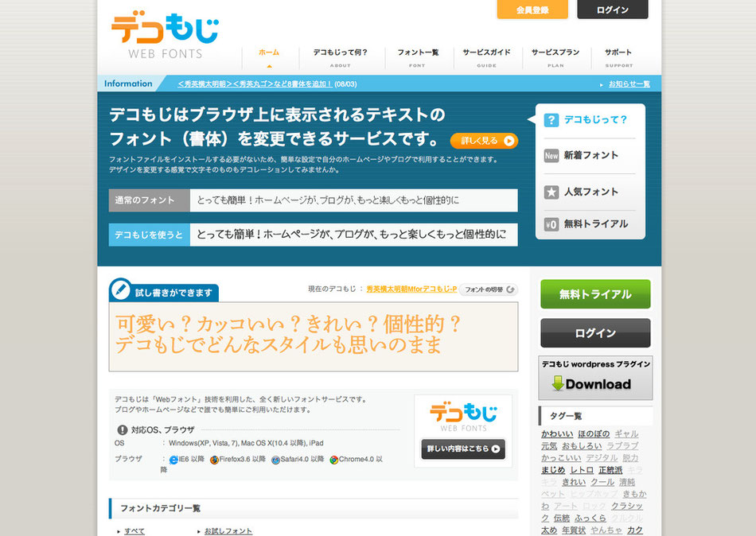756x536 pixels.
Task: Click the green 無料トライアル button
Action: pos(595,294)
